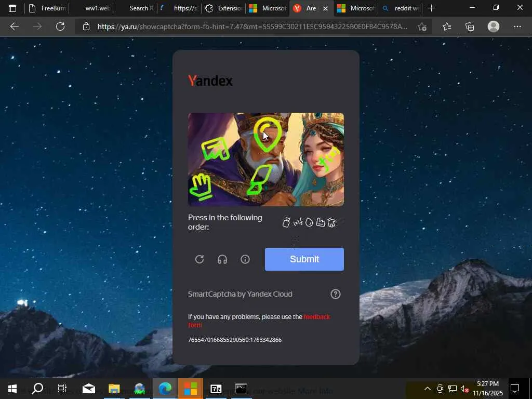This screenshot has width=532, height=399.
Task: Switch to the https://s tab
Action: click(x=179, y=8)
